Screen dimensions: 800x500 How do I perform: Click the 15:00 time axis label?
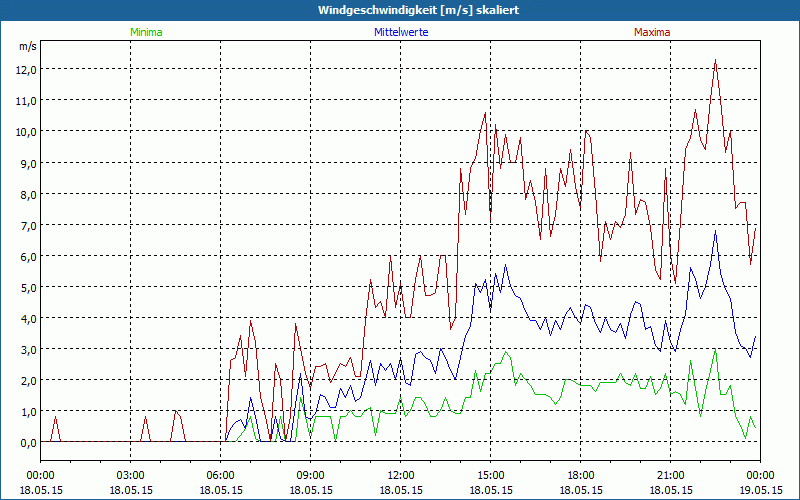[x=490, y=475]
